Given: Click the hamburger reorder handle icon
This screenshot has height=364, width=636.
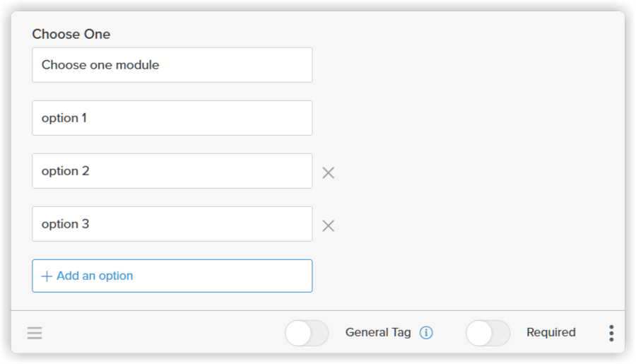Looking at the screenshot, I should [35, 333].
